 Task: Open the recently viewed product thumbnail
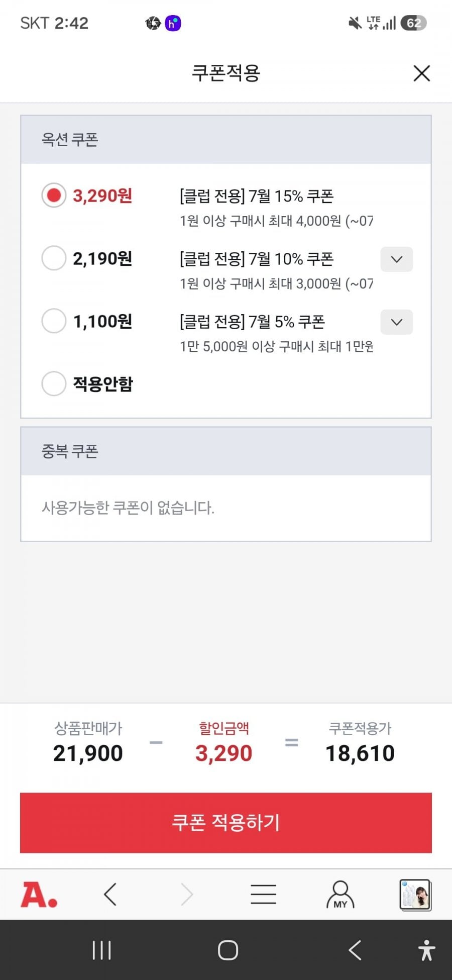[415, 895]
